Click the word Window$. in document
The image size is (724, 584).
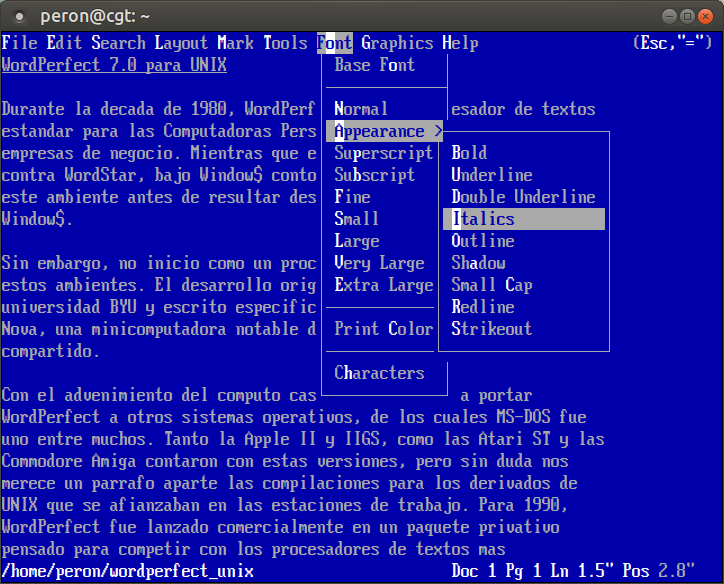[37, 219]
